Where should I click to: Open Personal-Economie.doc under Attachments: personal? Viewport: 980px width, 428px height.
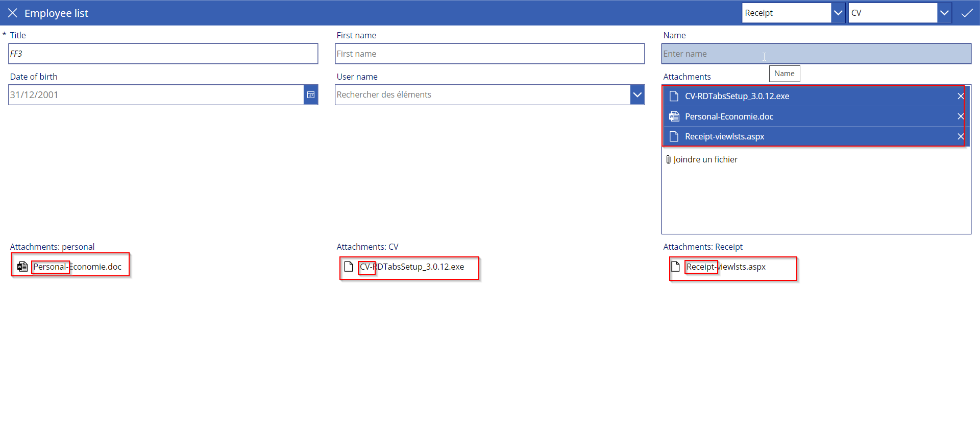77,267
